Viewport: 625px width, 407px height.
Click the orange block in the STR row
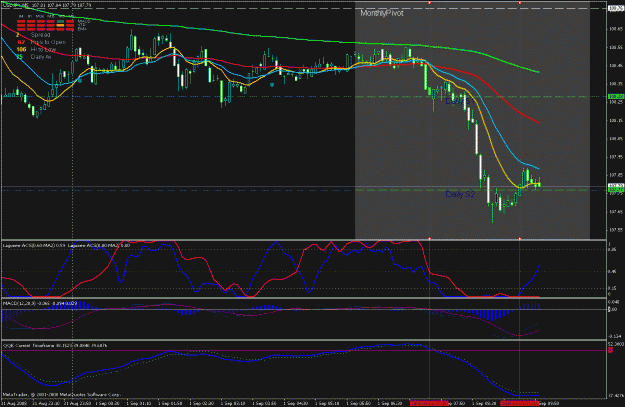click(x=60, y=25)
